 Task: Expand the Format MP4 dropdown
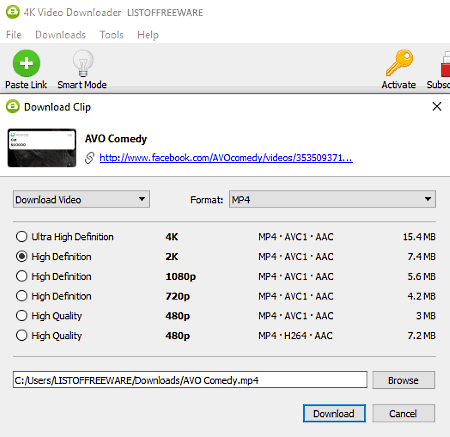point(332,199)
